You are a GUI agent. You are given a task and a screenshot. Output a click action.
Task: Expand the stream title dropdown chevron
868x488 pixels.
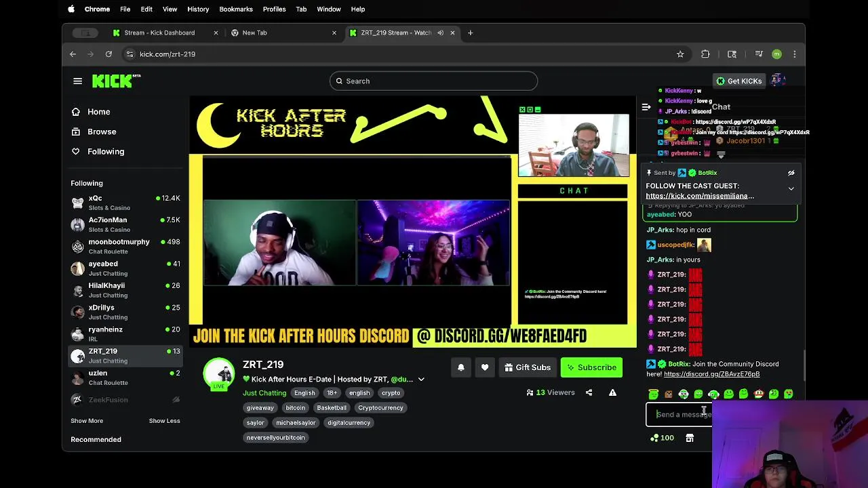pos(421,380)
